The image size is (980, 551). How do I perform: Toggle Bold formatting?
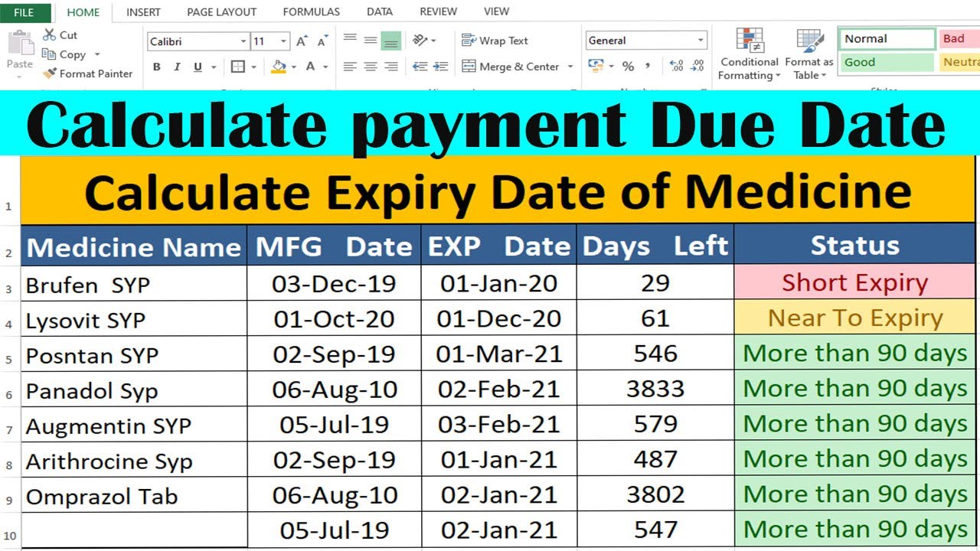[157, 67]
